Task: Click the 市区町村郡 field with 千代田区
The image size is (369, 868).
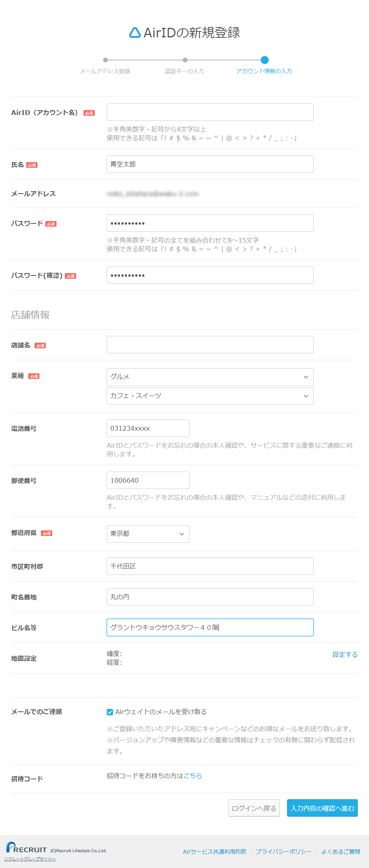Action: tap(210, 566)
